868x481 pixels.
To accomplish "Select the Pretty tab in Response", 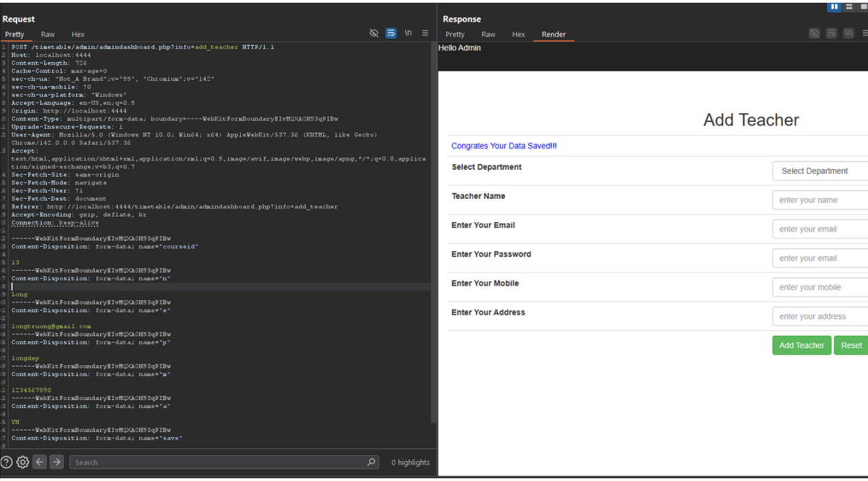I will pyautogui.click(x=454, y=34).
